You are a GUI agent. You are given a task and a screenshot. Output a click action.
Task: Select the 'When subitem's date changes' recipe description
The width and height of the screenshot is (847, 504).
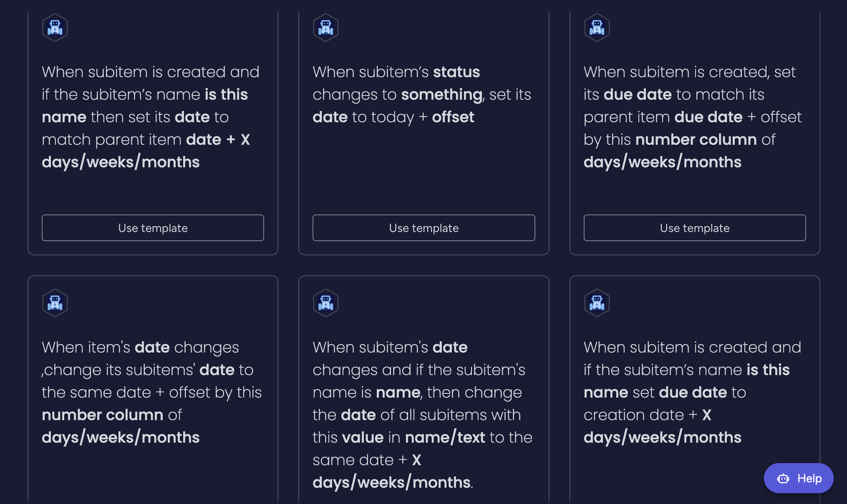coord(422,415)
